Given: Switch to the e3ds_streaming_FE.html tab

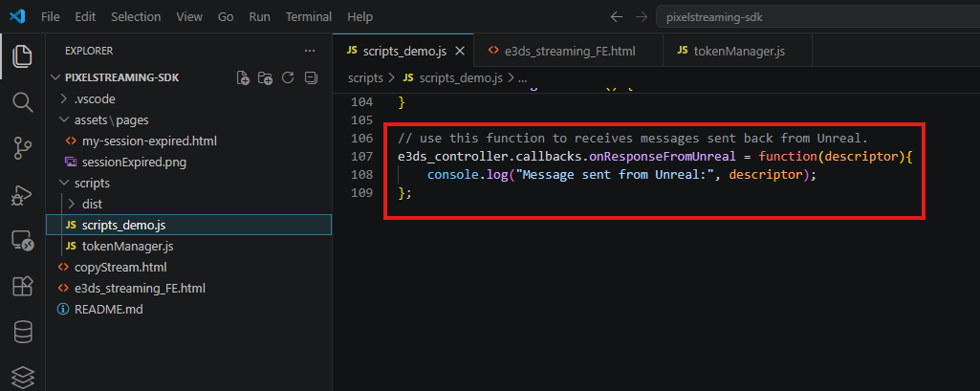Looking at the screenshot, I should pyautogui.click(x=569, y=52).
